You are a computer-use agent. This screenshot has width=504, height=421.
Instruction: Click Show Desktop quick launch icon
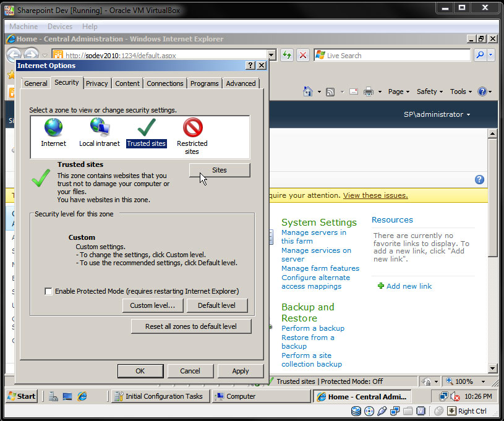[67, 396]
